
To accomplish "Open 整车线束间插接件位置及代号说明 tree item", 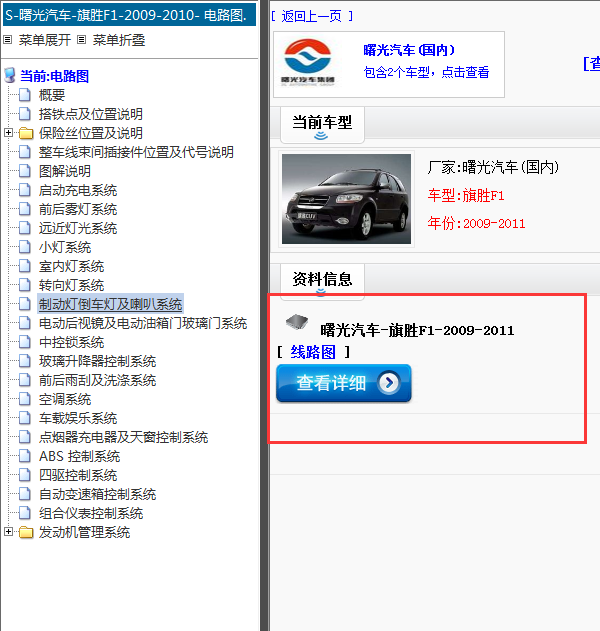I will 136,152.
